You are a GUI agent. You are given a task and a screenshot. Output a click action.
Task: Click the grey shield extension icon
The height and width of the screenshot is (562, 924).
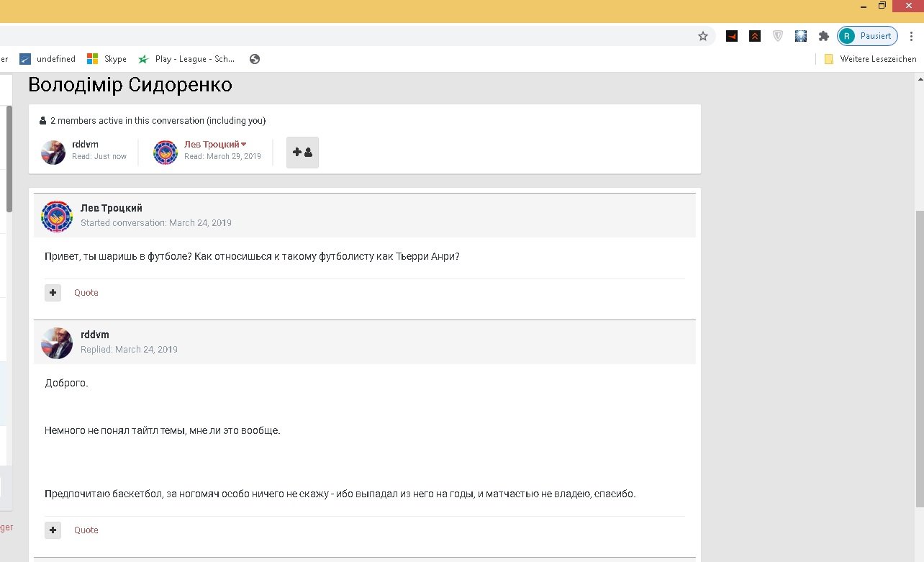point(778,36)
